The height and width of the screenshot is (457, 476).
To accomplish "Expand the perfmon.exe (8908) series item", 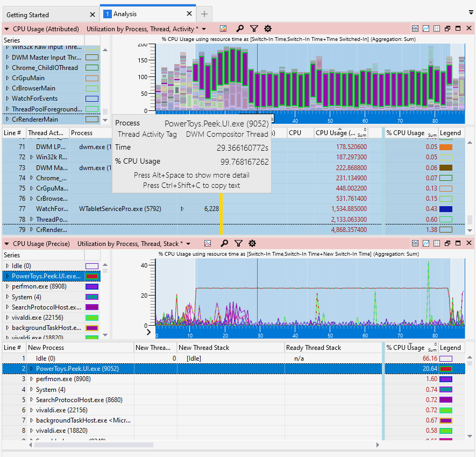I will pos(8,286).
